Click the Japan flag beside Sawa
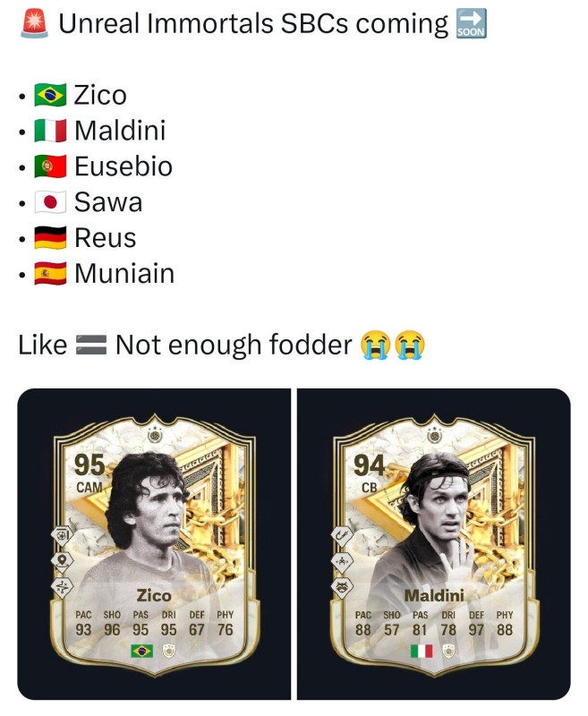This screenshot has height=716, width=588. 50,202
